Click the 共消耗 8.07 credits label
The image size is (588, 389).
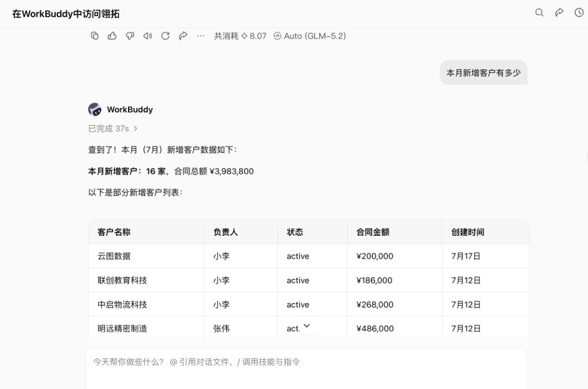coord(240,36)
